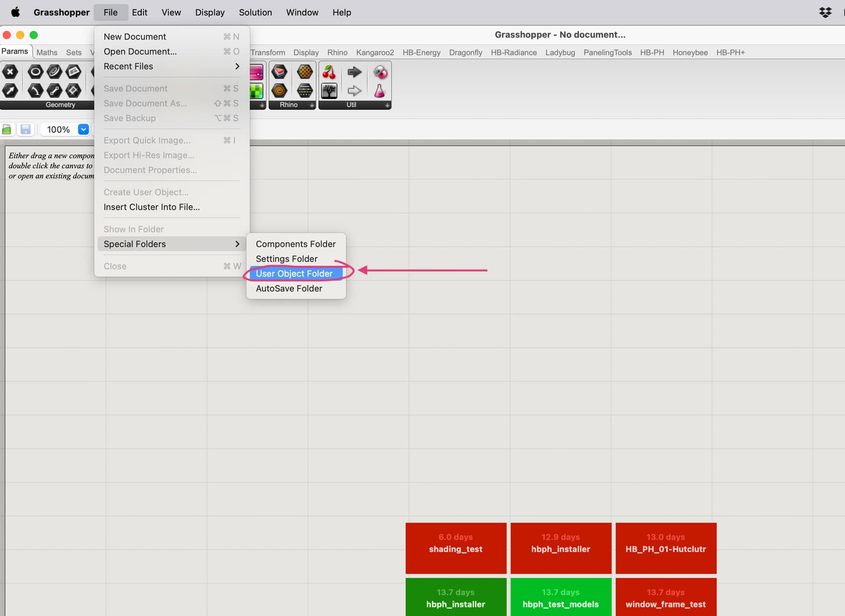Screen dimensions: 845x616
Task: Open file using green folder toolbar icon
Action: (x=7, y=129)
